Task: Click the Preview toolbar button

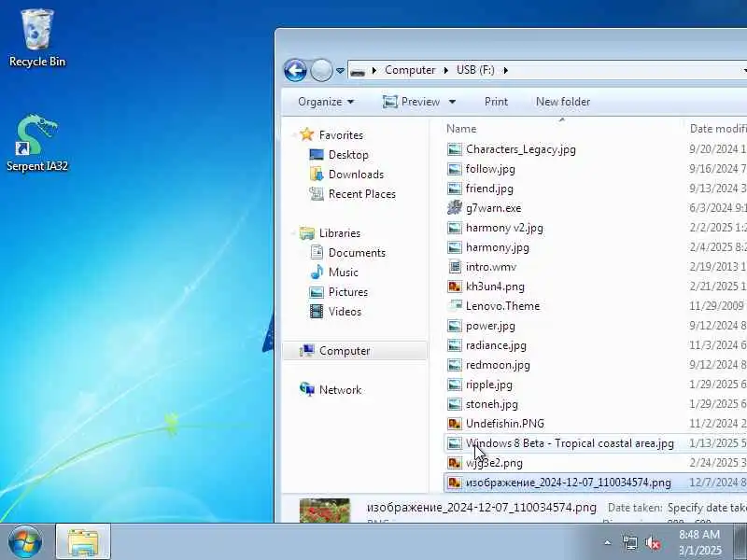Action: [411, 102]
